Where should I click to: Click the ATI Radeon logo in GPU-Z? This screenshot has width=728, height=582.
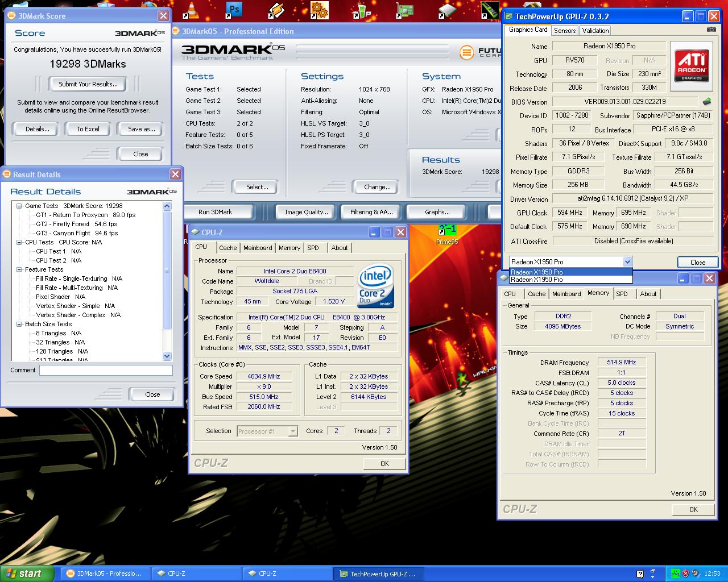point(692,66)
